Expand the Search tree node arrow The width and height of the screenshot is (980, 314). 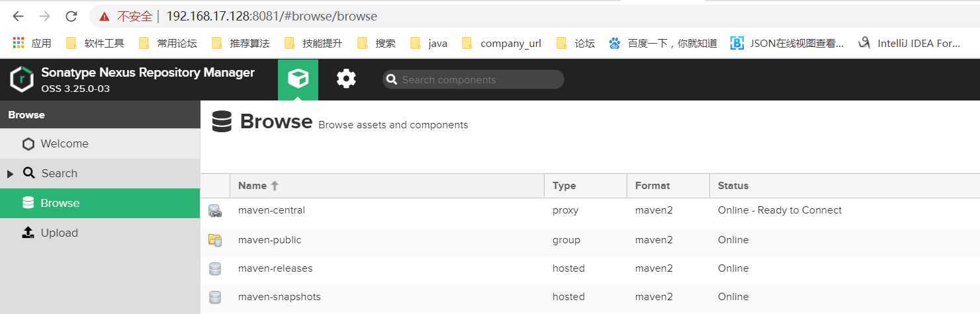coord(10,173)
